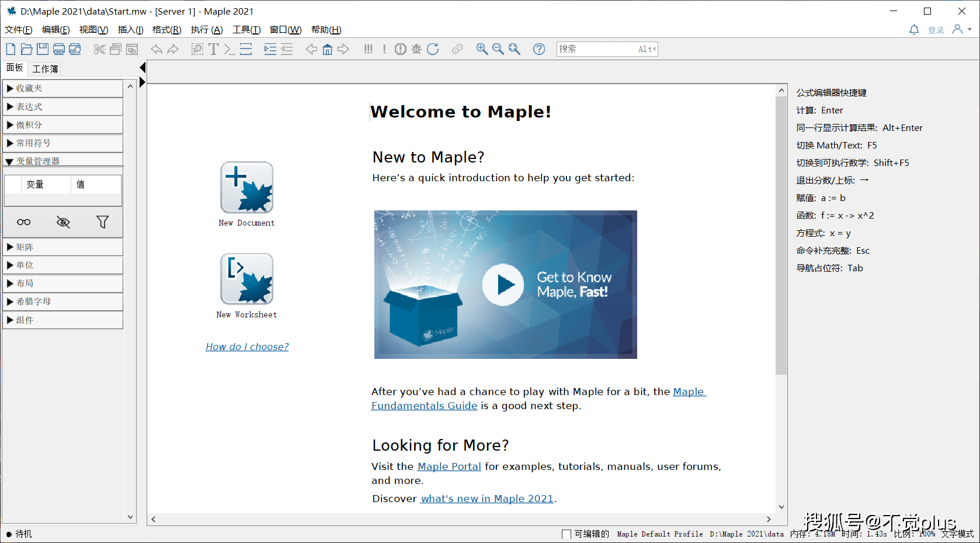Click the Copy icon in toolbar
Screen dimensions: 980x543
coord(116,49)
